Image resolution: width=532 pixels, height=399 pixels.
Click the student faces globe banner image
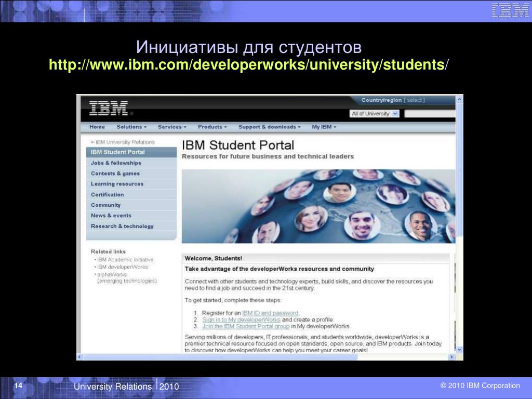click(x=318, y=206)
